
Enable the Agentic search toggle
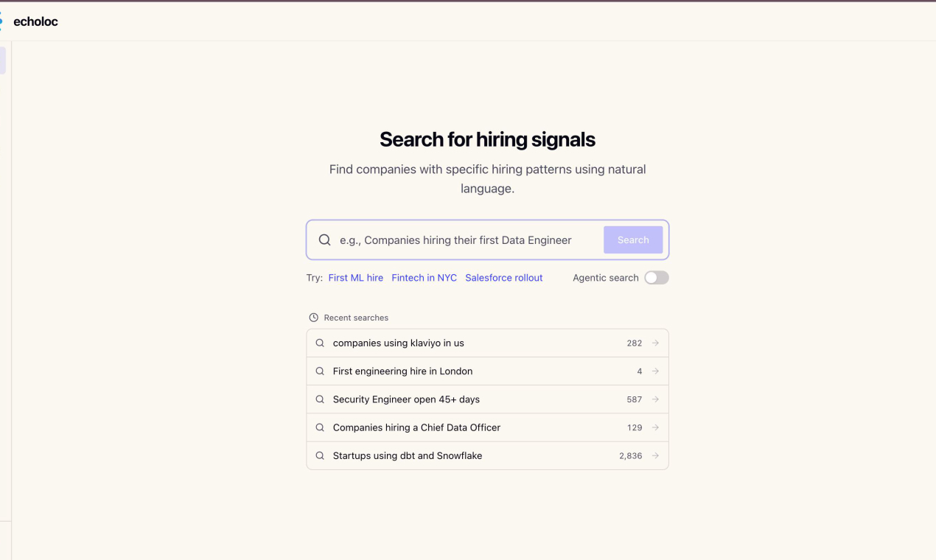(656, 278)
